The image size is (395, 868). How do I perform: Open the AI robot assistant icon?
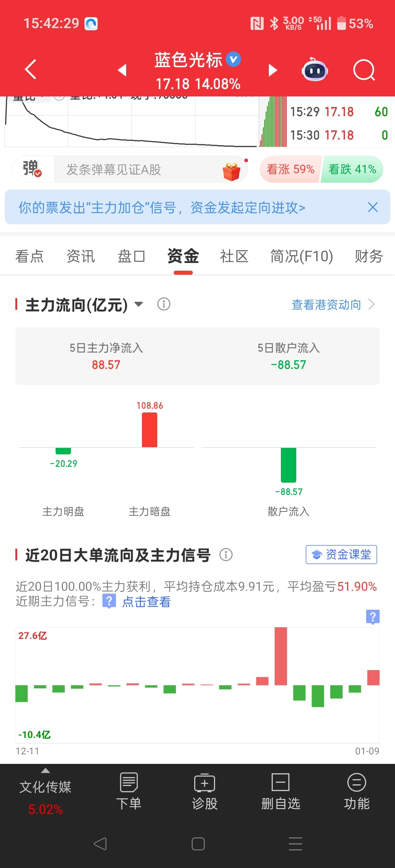[315, 70]
